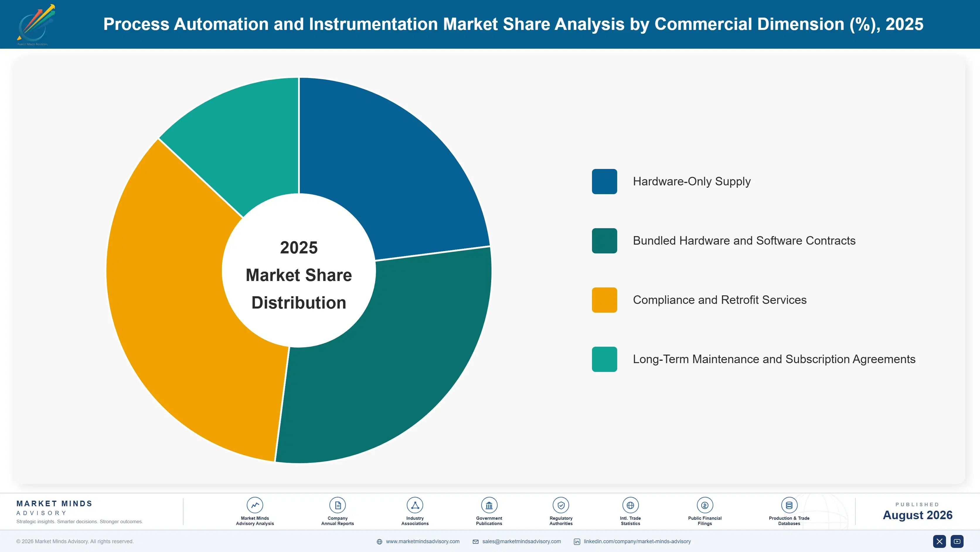Click the globe icon beside website URL

(x=379, y=542)
